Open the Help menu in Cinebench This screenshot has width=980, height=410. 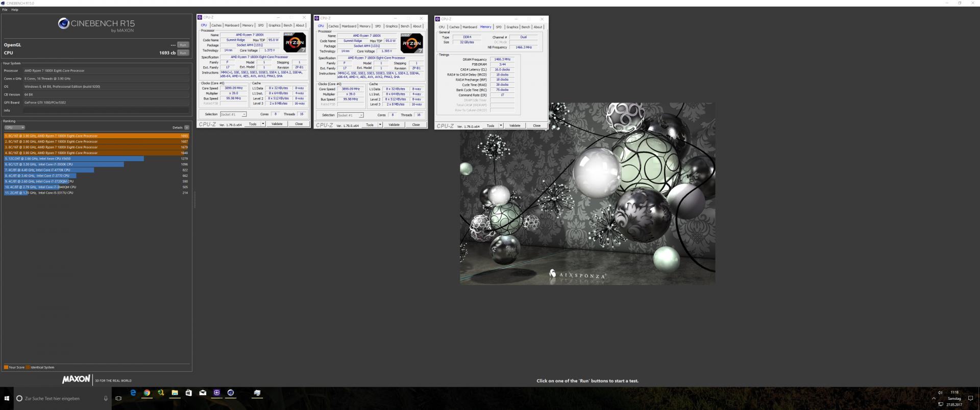tap(15, 10)
